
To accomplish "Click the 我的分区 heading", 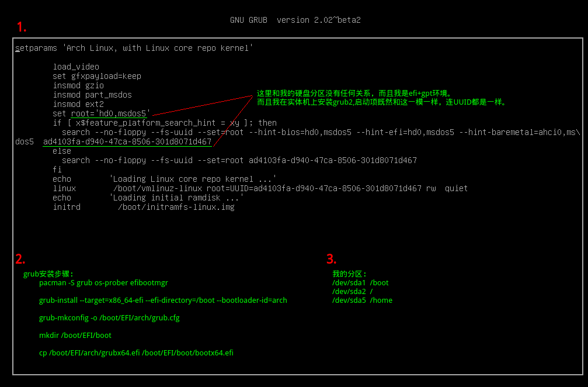I will pos(350,274).
